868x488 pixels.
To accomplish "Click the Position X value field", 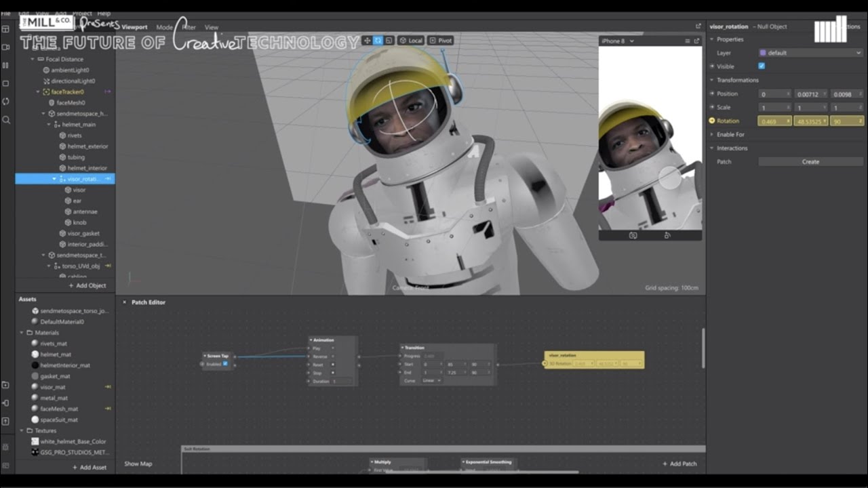I will 774,94.
